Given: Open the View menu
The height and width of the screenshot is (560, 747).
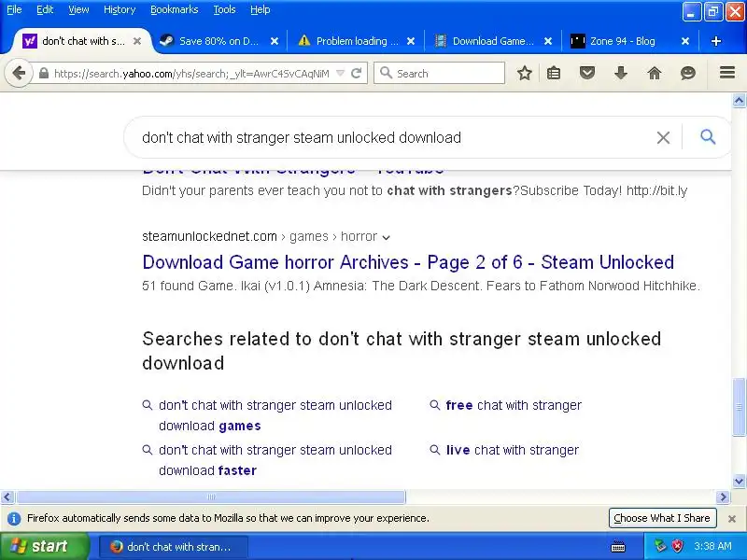Looking at the screenshot, I should tap(78, 9).
